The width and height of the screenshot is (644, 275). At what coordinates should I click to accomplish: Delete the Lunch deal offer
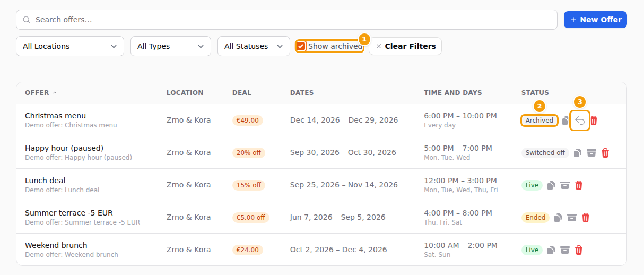click(579, 185)
